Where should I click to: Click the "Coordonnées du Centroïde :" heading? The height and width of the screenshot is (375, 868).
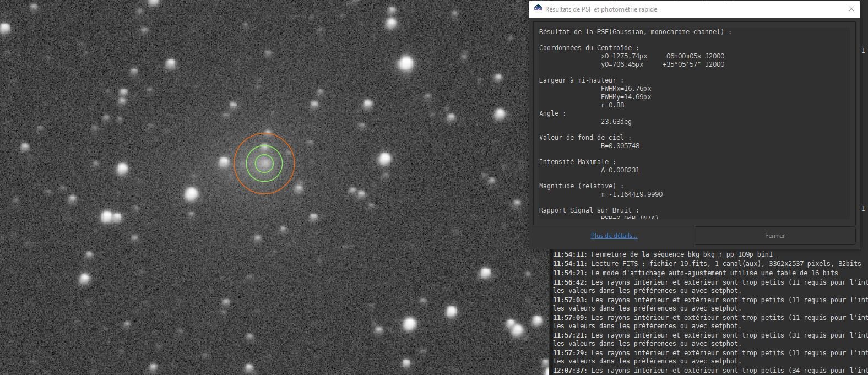(589, 48)
